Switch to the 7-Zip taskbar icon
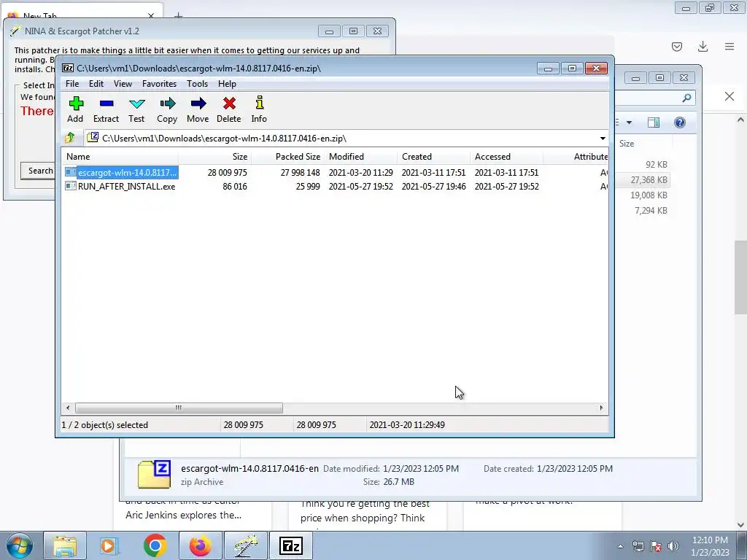This screenshot has width=747, height=560. pos(291,545)
